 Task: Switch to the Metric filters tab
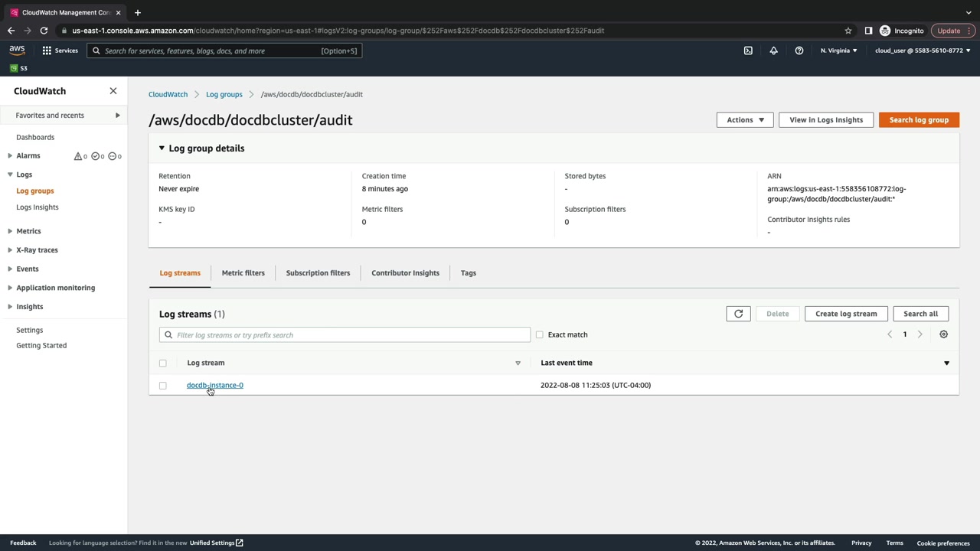pos(243,273)
